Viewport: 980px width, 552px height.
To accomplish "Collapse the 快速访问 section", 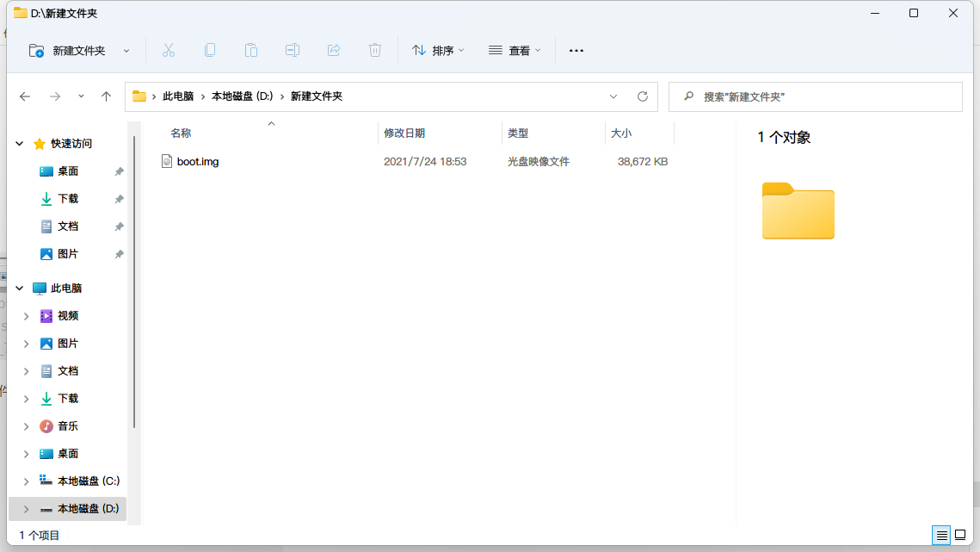I will point(20,144).
